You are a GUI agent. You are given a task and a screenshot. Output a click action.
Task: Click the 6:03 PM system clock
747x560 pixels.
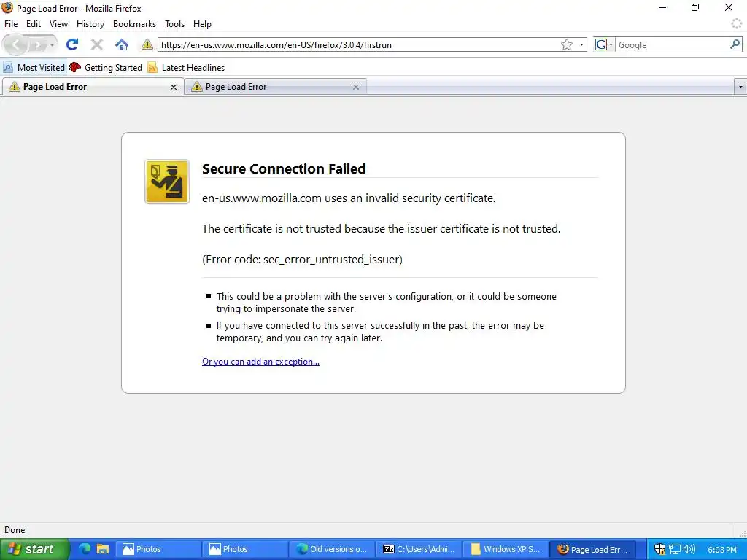coord(721,550)
